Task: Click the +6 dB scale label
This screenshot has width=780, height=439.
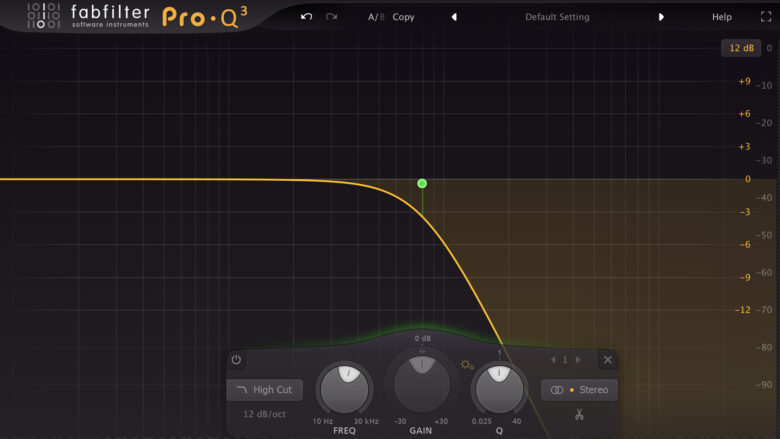Action: pos(744,114)
